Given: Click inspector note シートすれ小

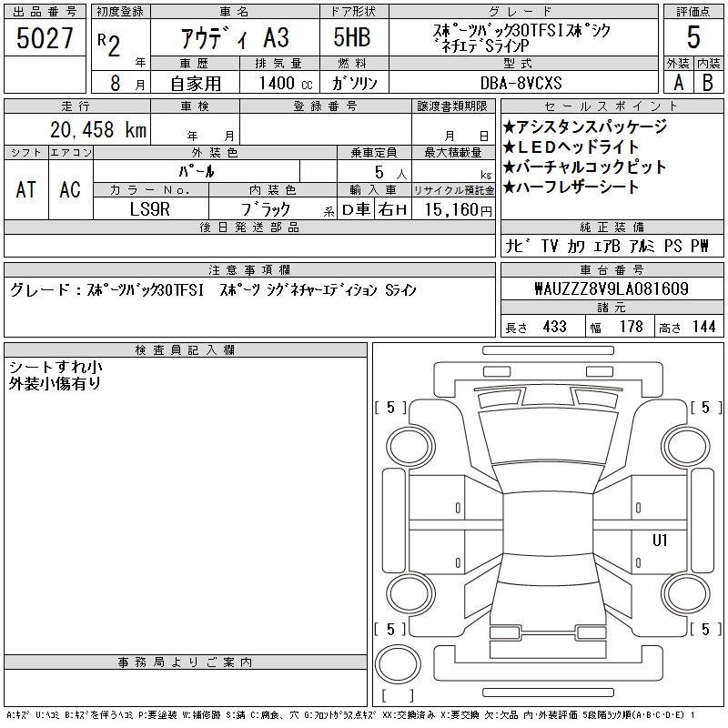Looking at the screenshot, I should click(x=56, y=368).
